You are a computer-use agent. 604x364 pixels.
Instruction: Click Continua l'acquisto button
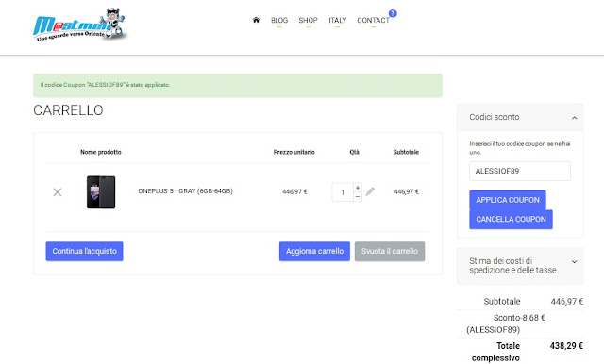click(x=84, y=251)
